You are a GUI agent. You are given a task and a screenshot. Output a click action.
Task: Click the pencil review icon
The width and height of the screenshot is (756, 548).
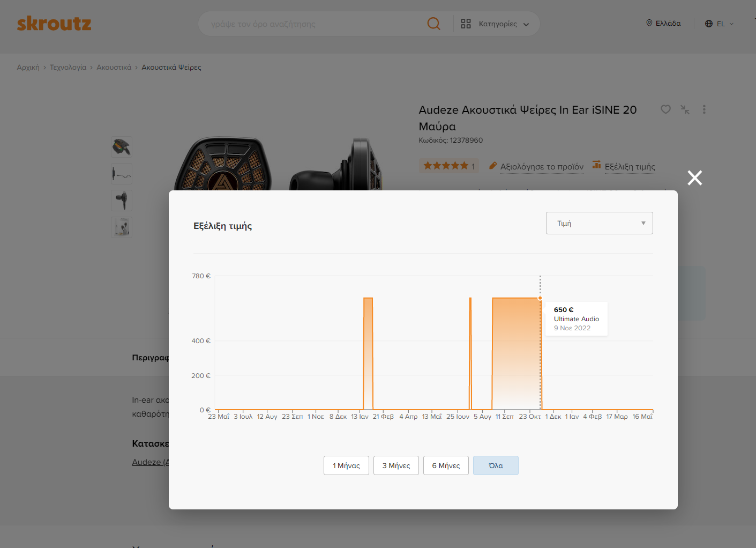[x=493, y=166]
